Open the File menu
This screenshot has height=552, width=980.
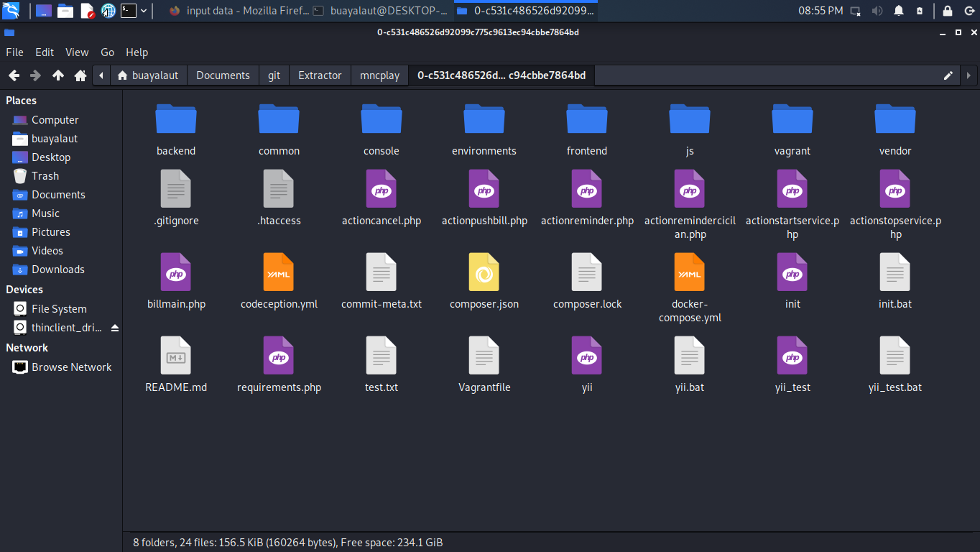click(x=14, y=52)
